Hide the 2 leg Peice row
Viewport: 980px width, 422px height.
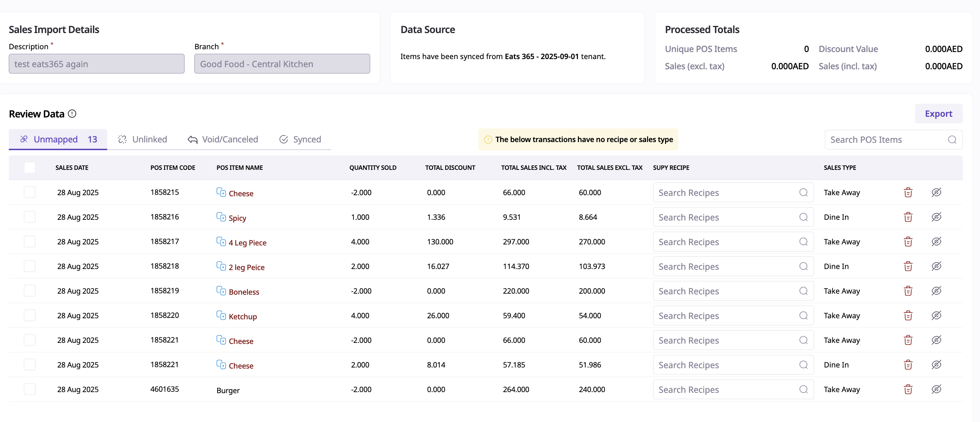click(x=936, y=266)
